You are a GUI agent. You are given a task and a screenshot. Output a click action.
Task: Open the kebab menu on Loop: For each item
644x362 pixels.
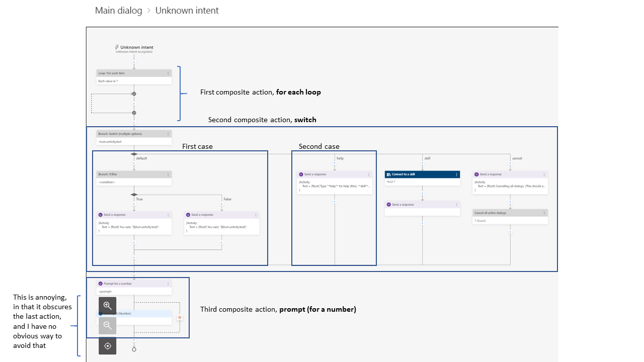[x=168, y=73]
